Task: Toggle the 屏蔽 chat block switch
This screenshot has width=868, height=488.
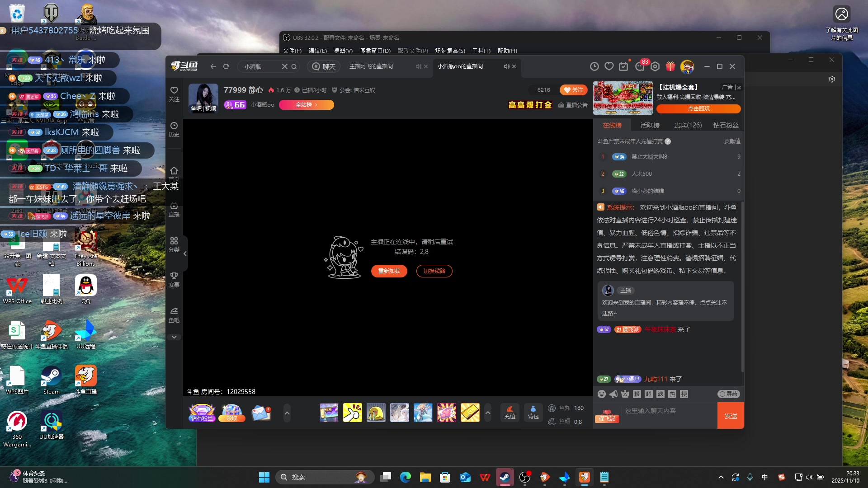Action: (728, 394)
